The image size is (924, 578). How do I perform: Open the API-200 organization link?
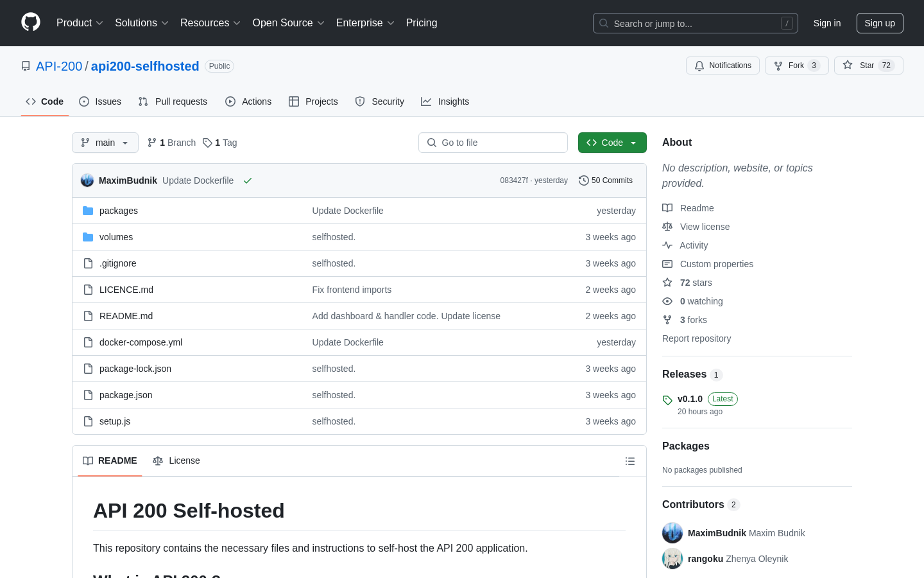coord(59,66)
